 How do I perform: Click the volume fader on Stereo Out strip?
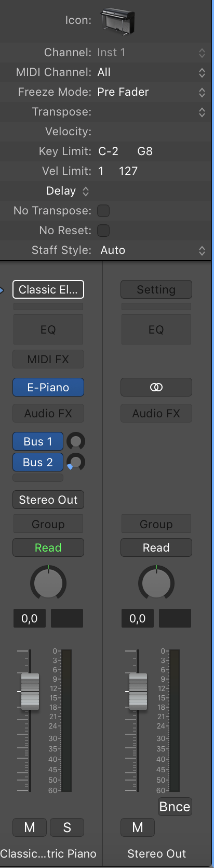tap(138, 692)
